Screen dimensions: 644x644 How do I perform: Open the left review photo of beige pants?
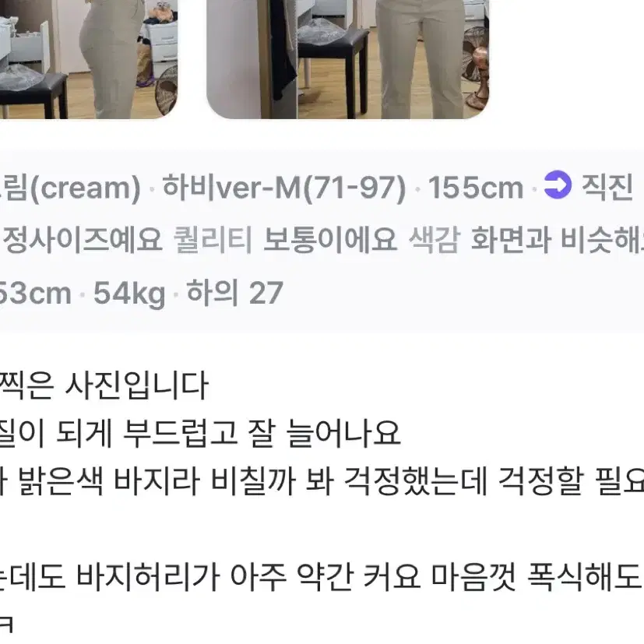click(88, 59)
